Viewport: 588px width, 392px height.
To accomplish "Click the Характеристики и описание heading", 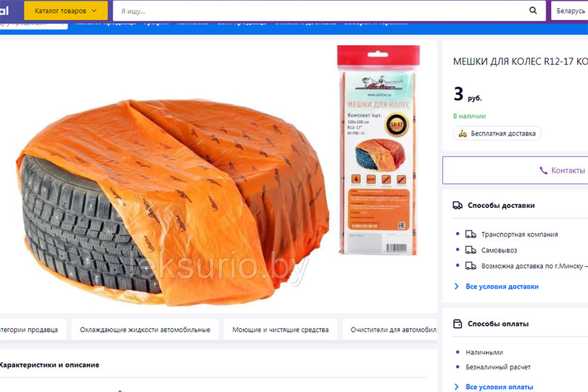I will (x=49, y=365).
